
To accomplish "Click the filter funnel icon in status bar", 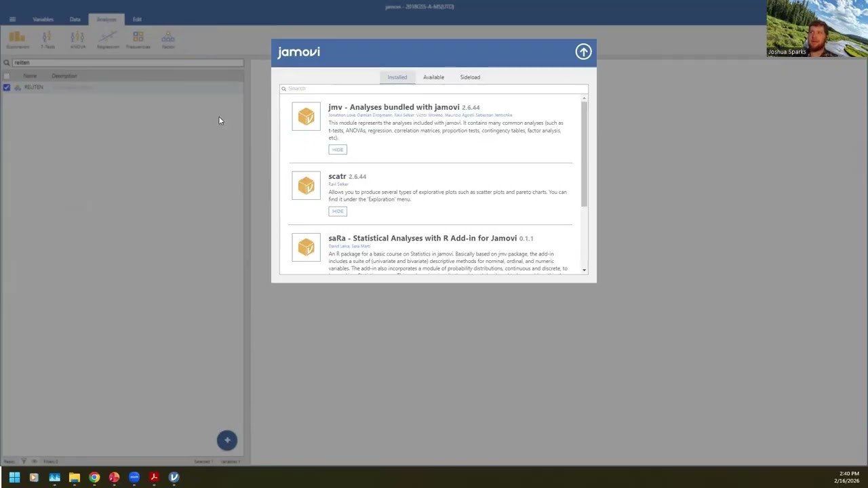I will pyautogui.click(x=23, y=462).
